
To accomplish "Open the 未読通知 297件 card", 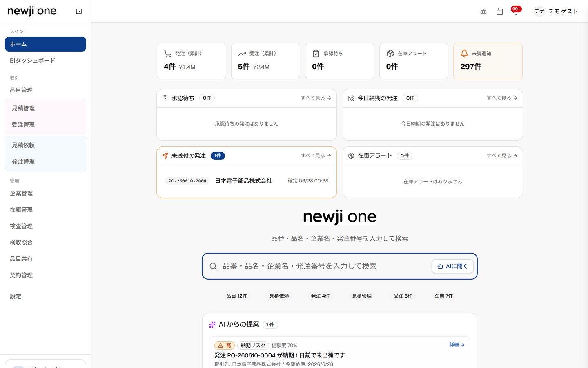I will 488,61.
